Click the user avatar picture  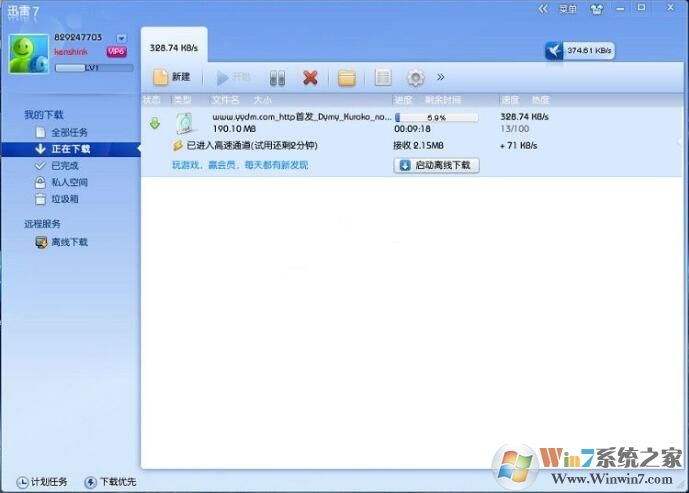[28, 53]
